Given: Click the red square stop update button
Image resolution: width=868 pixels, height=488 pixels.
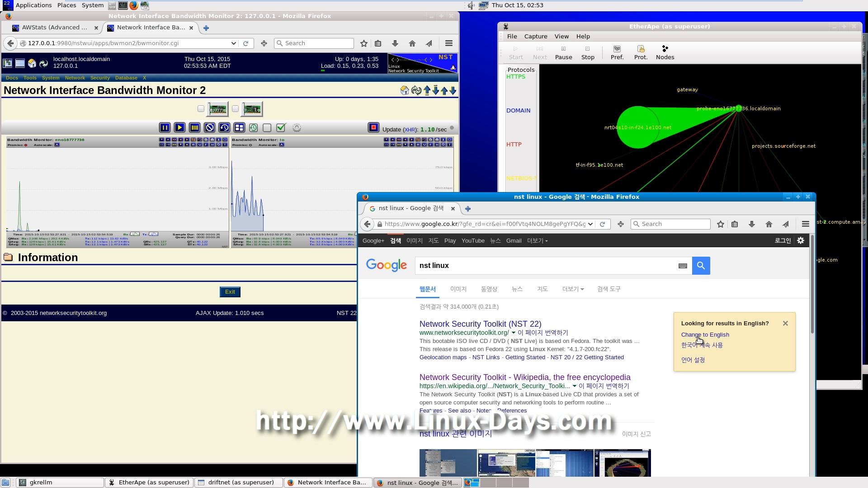Looking at the screenshot, I should pos(373,128).
